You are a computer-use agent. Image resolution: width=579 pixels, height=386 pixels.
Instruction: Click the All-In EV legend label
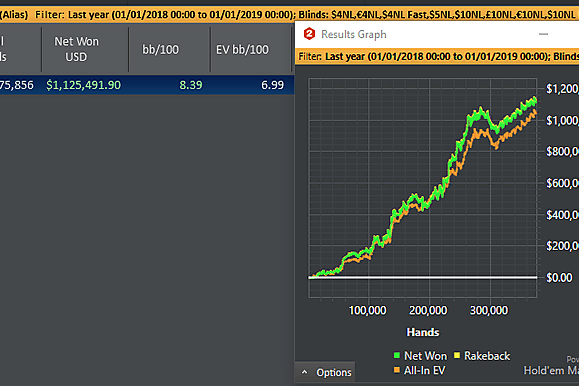(x=425, y=370)
